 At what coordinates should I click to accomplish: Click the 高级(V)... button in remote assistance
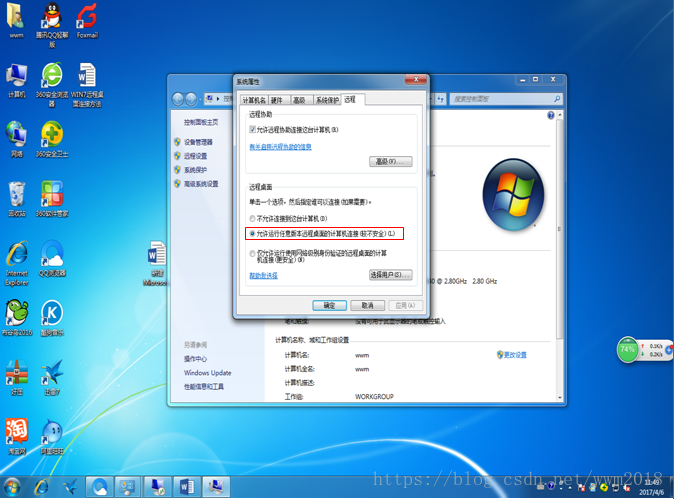pos(391,162)
